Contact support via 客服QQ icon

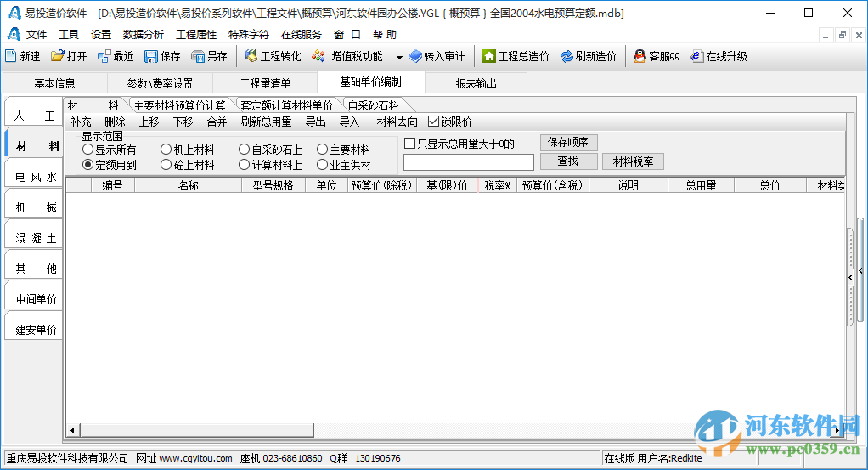[x=640, y=56]
